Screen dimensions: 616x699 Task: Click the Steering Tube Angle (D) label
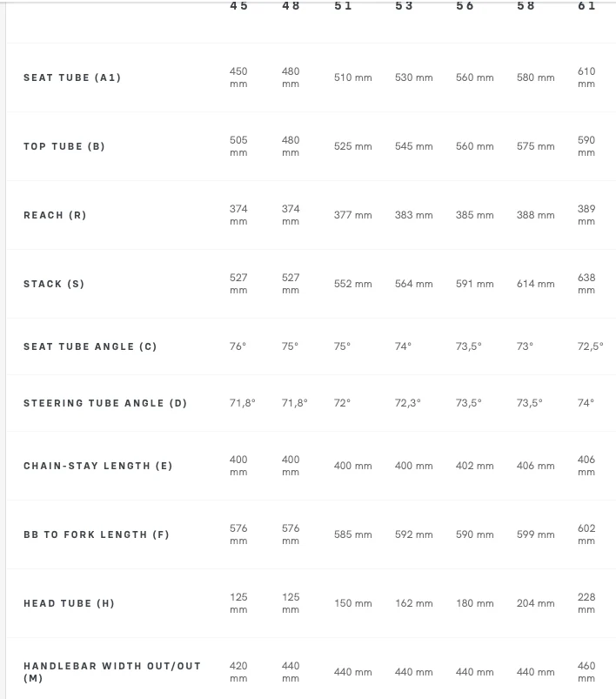click(105, 403)
